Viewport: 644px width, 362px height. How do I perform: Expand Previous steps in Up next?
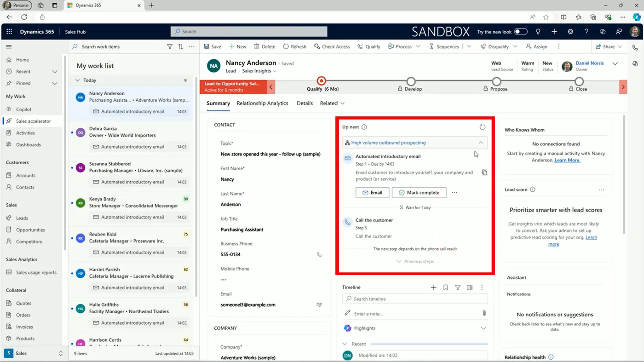tap(414, 261)
